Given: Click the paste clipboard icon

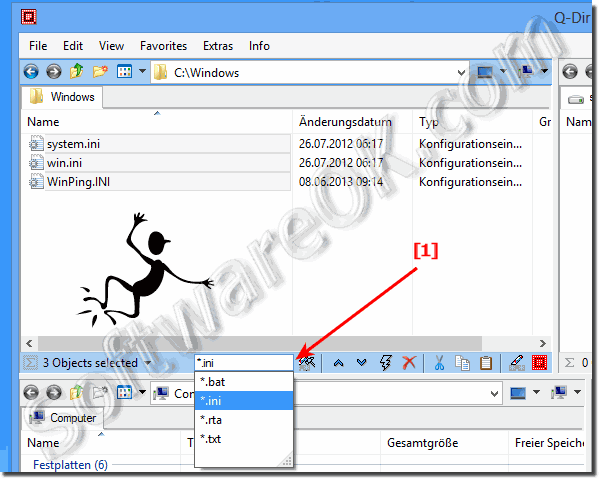Looking at the screenshot, I should 486,362.
